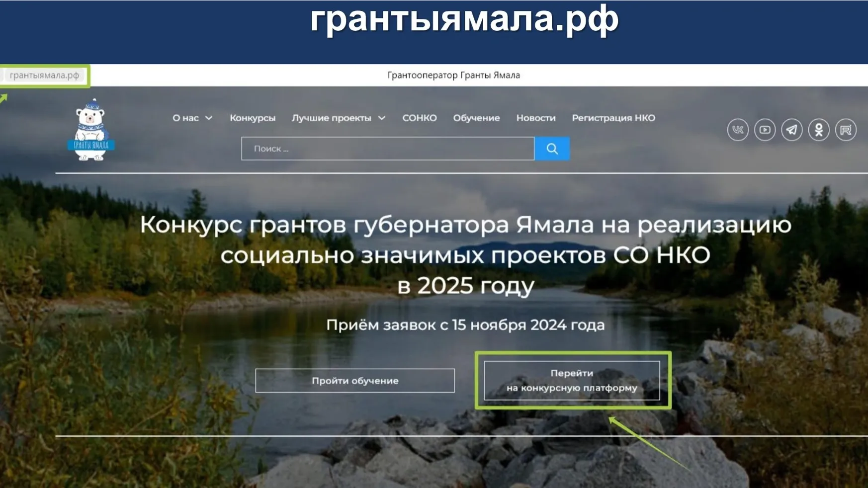Click the грантыямала.рф address bar text
Viewport: 868px width, 488px height.
(44, 76)
